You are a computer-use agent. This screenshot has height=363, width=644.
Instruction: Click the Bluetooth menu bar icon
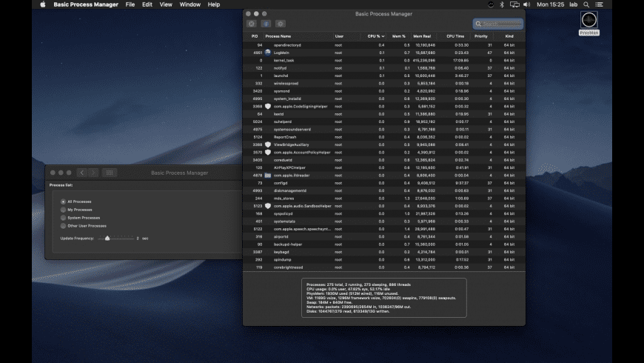(501, 4)
